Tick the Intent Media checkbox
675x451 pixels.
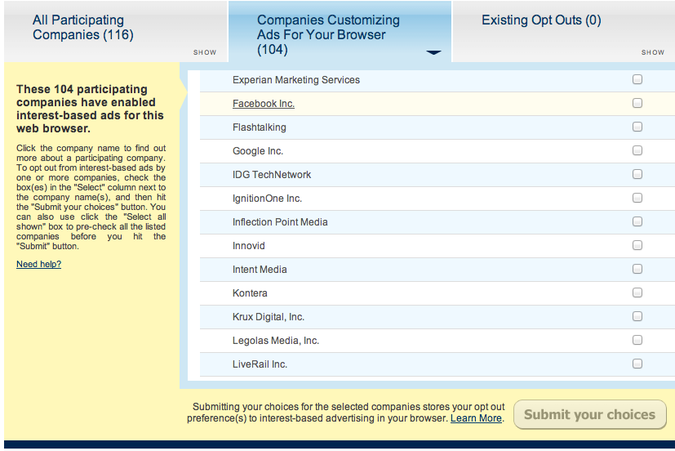click(637, 269)
